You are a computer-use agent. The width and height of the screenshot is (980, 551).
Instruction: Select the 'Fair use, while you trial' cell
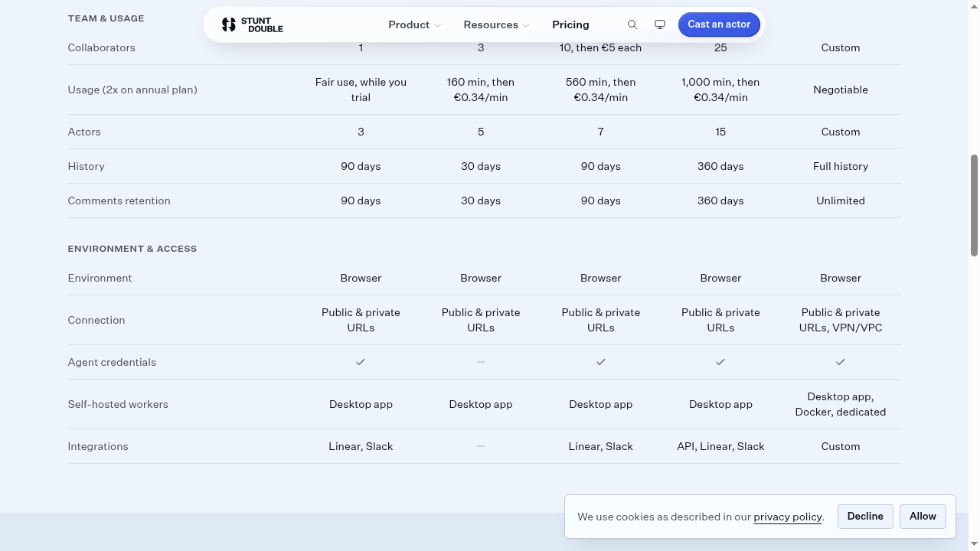click(x=361, y=90)
